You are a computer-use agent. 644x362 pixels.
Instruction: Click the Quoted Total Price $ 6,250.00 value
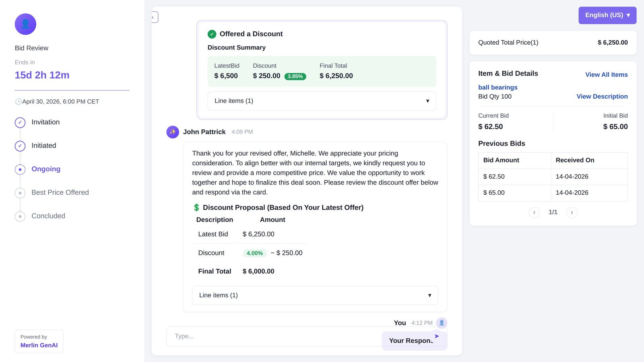(x=612, y=43)
